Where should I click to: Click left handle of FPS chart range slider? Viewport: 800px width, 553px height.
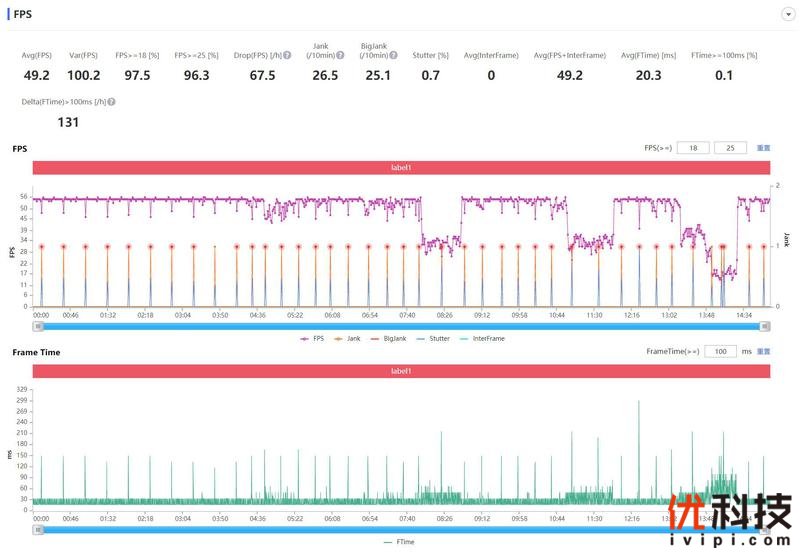(x=37, y=326)
